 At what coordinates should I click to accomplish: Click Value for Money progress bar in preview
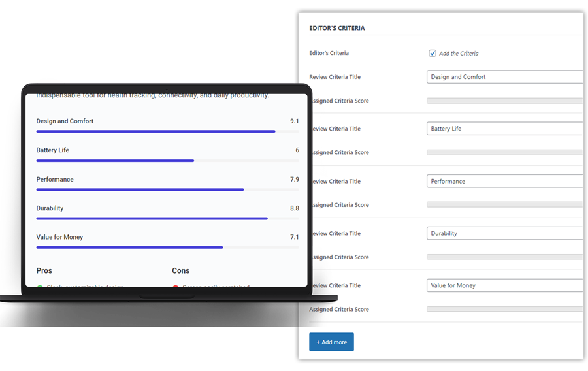pyautogui.click(x=168, y=248)
